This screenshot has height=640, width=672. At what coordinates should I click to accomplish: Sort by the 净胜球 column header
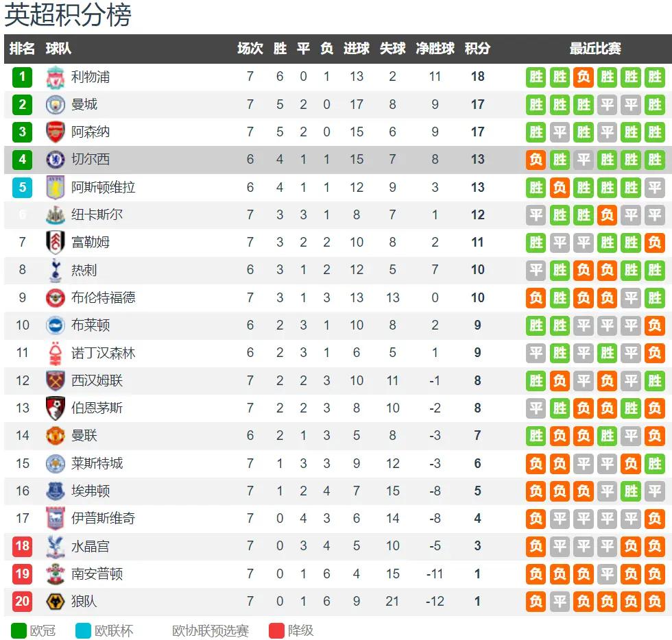435,49
